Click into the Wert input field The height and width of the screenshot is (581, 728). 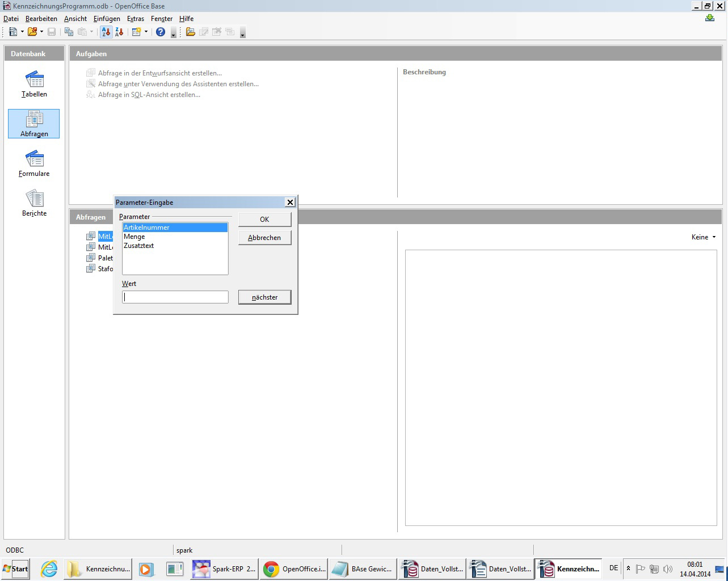(x=175, y=297)
